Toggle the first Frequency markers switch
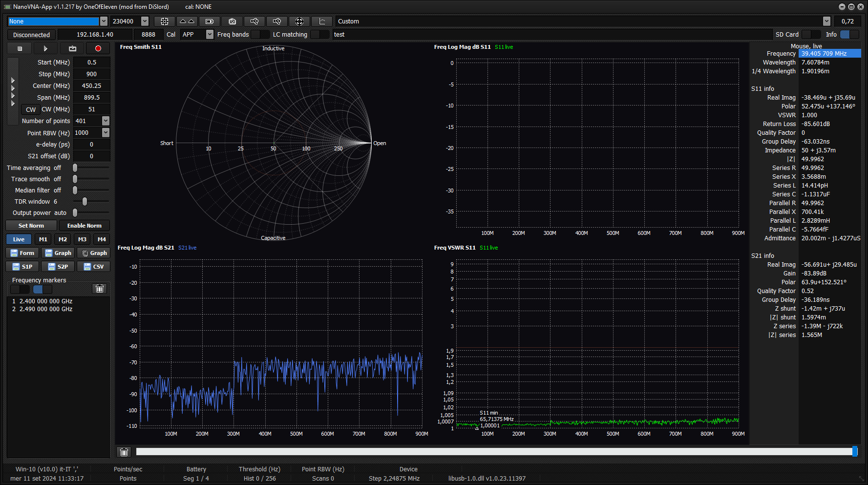The image size is (868, 485). point(20,289)
